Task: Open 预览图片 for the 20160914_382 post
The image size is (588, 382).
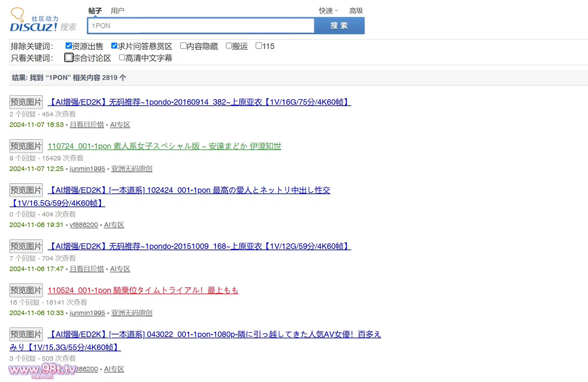Action: pos(26,102)
